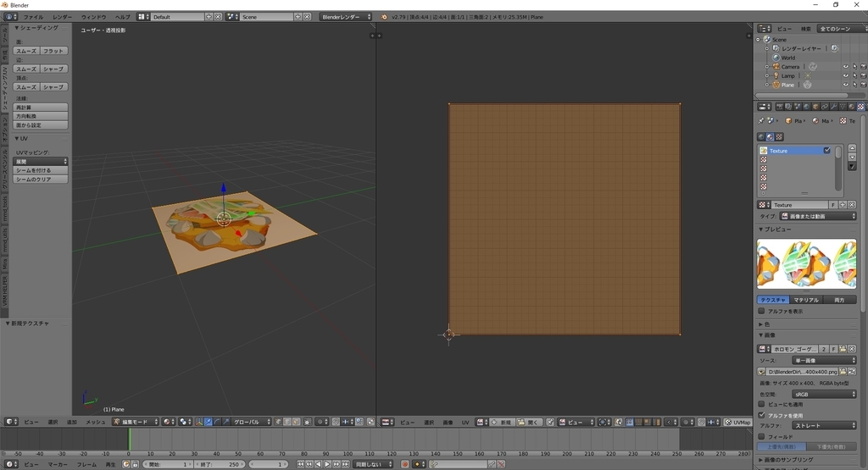Toggle Camera selectability cursor icon

point(854,67)
